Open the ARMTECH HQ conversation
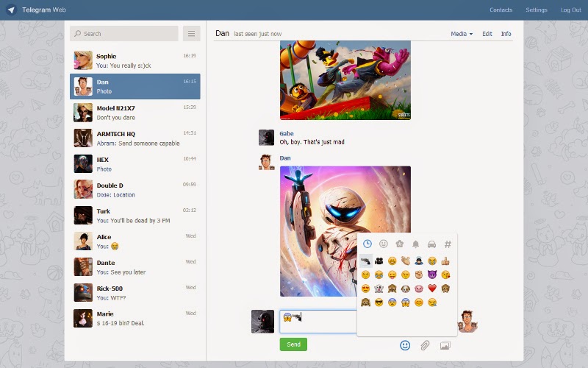 (x=135, y=138)
